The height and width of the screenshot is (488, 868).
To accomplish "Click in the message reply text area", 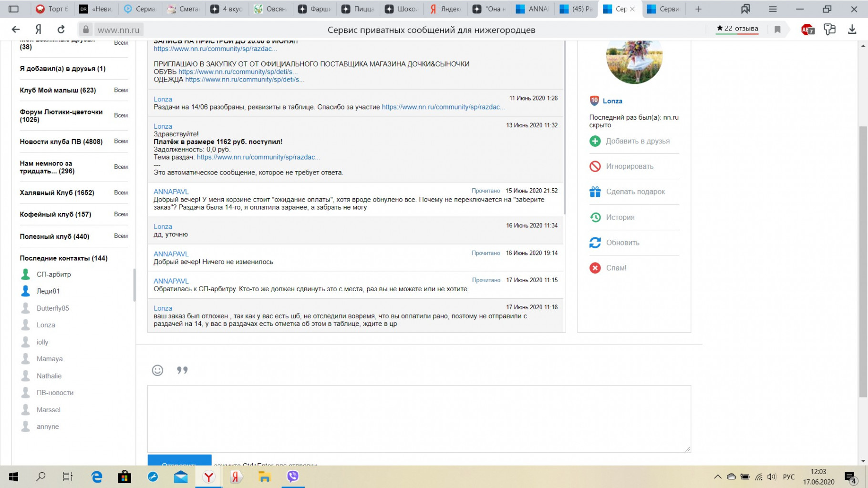I will 419,418.
